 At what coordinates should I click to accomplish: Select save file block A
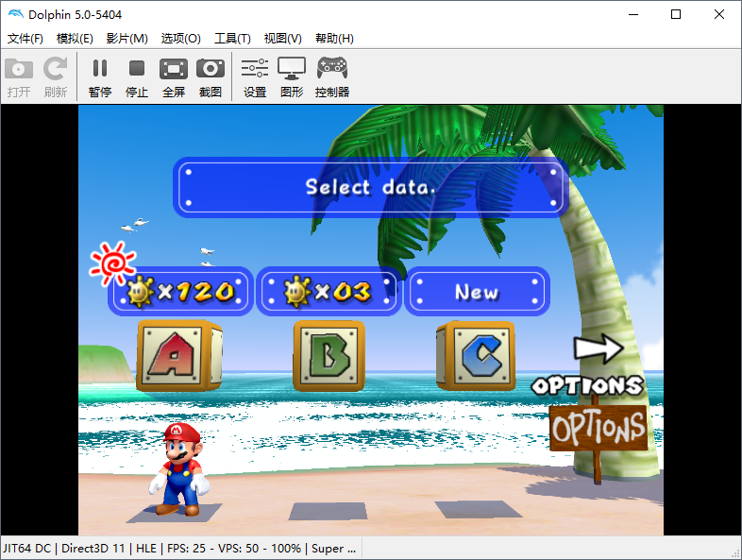[178, 355]
